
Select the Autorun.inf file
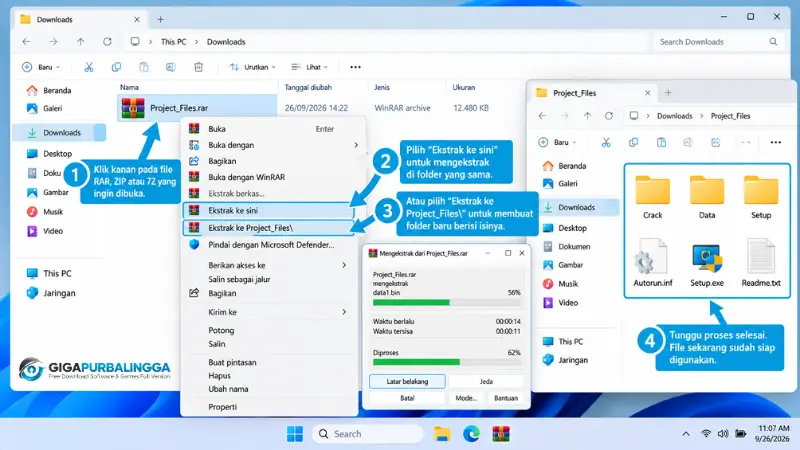653,262
